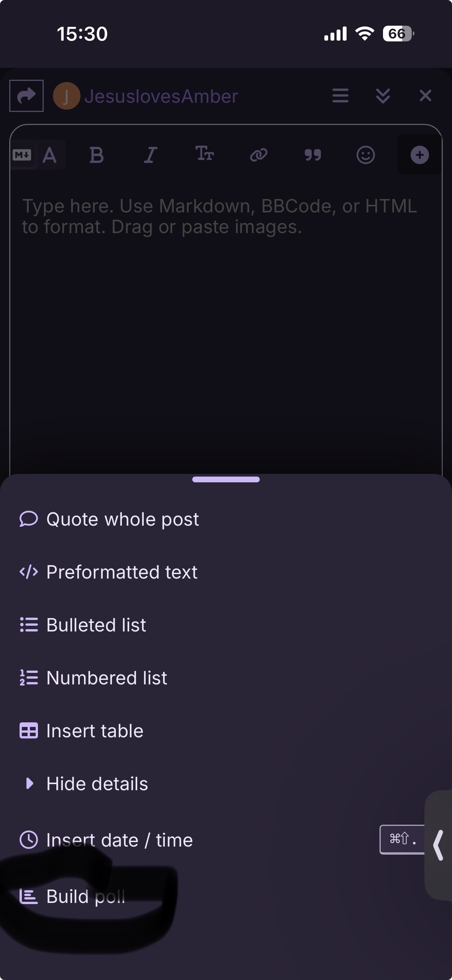
Task: Insert a hyperlink with the link icon
Action: click(x=259, y=155)
